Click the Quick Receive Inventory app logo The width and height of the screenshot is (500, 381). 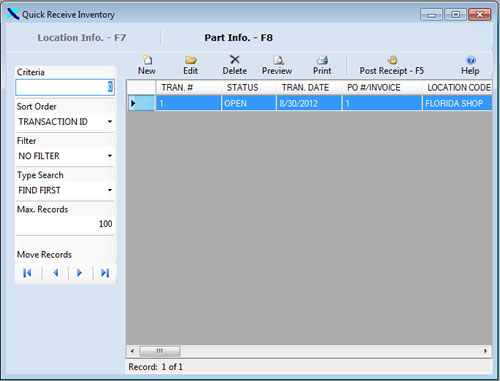tap(13, 14)
